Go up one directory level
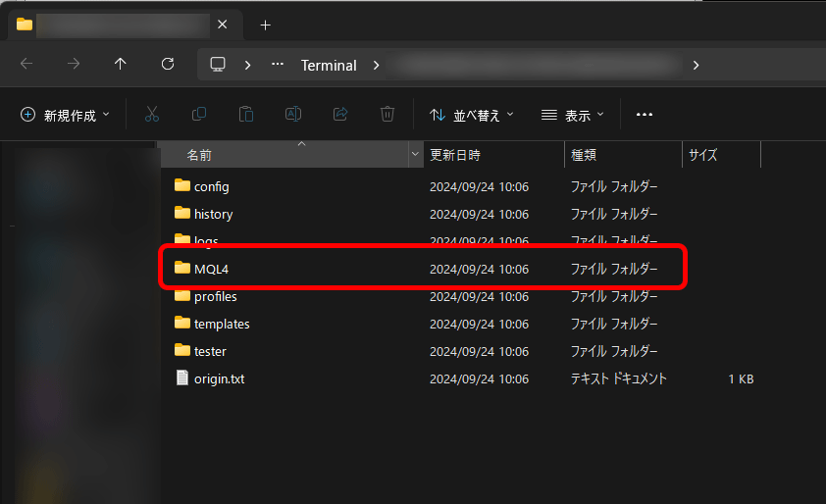The image size is (826, 504). (x=121, y=65)
